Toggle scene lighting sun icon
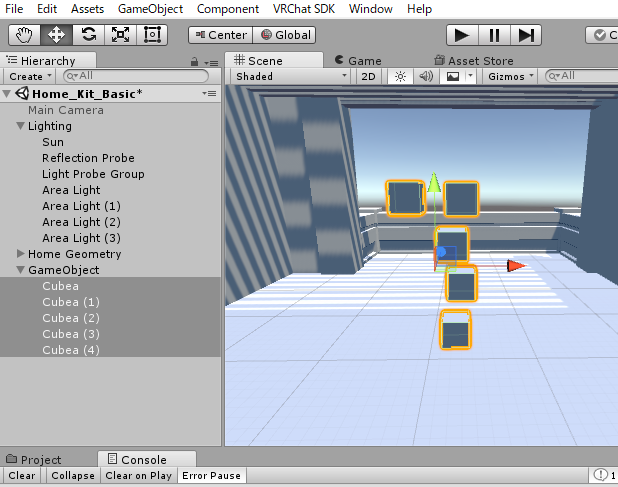The image size is (618, 487). [x=400, y=76]
